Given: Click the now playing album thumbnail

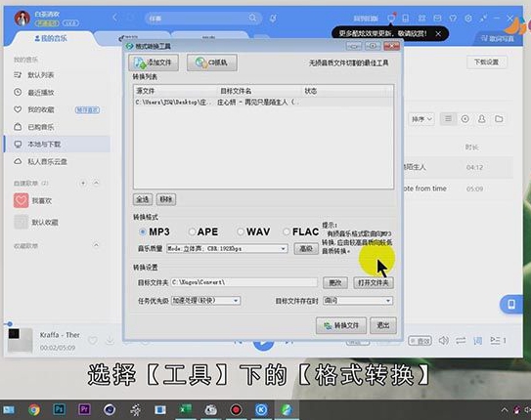Looking at the screenshot, I should tap(21, 341).
